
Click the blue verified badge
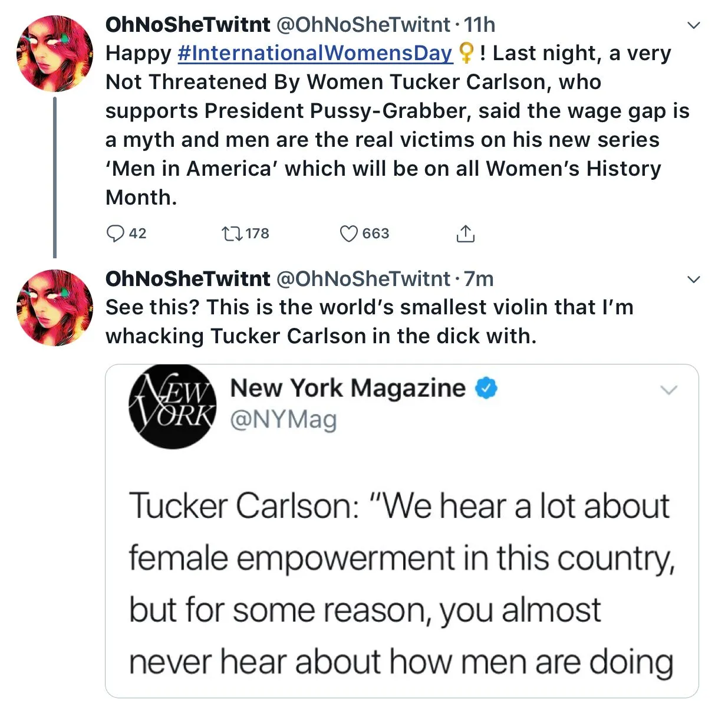[x=486, y=388]
